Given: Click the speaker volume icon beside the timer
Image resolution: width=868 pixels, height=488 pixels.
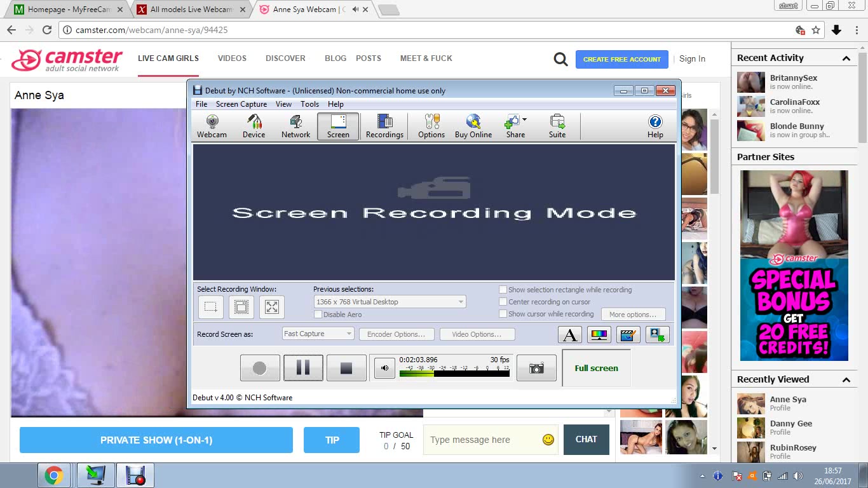Looking at the screenshot, I should coord(384,368).
